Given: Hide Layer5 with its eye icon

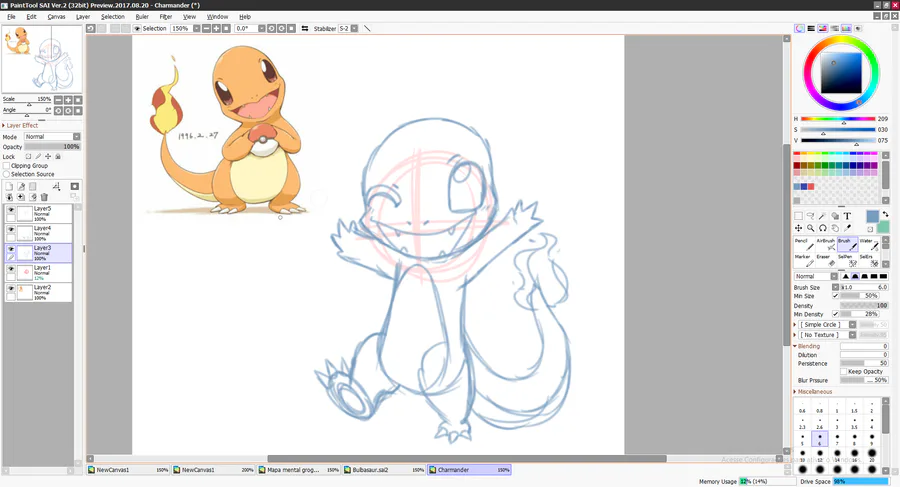Looking at the screenshot, I should pos(11,210).
